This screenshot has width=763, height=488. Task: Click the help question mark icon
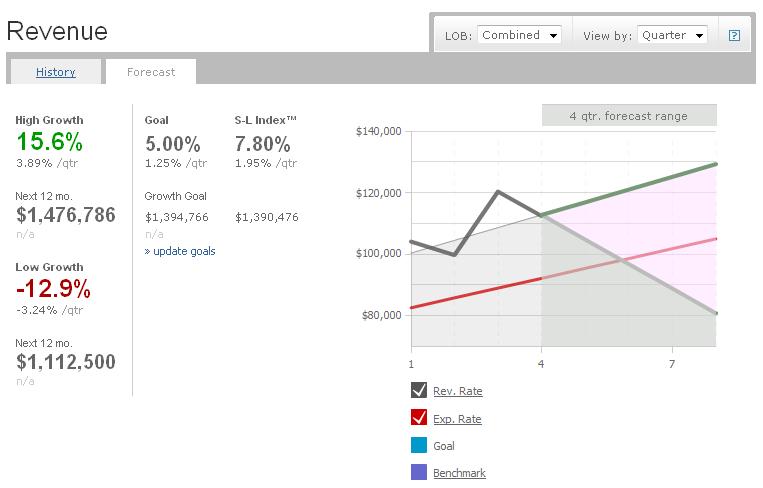click(735, 36)
